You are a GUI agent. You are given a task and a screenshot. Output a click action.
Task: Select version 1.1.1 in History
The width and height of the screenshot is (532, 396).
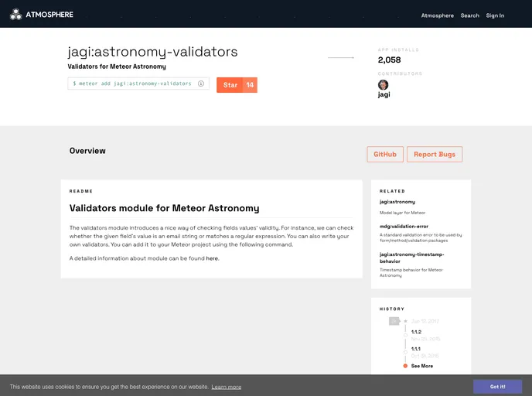click(x=416, y=349)
